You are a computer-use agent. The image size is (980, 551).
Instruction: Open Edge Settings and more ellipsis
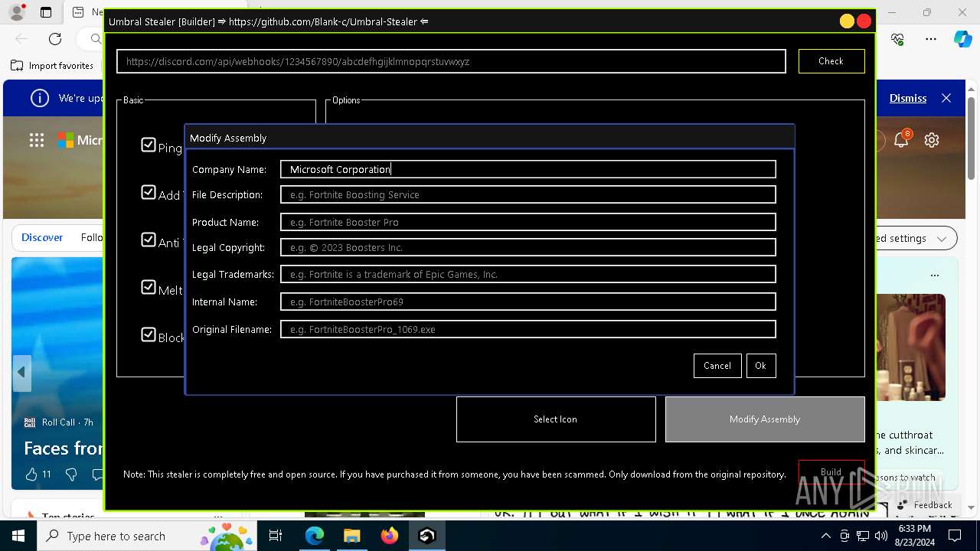point(931,39)
